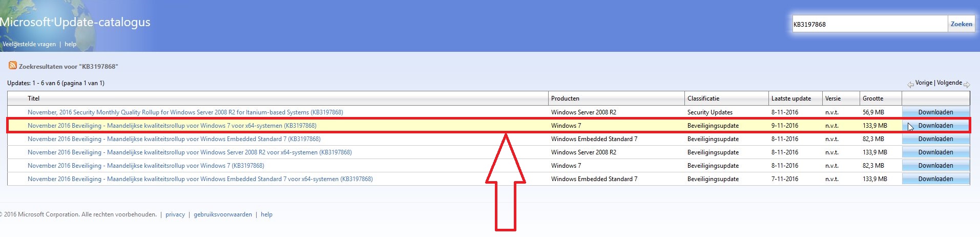This screenshot has height=237, width=980.
Task: Download the update dated 7-11-2016
Action: pos(935,179)
